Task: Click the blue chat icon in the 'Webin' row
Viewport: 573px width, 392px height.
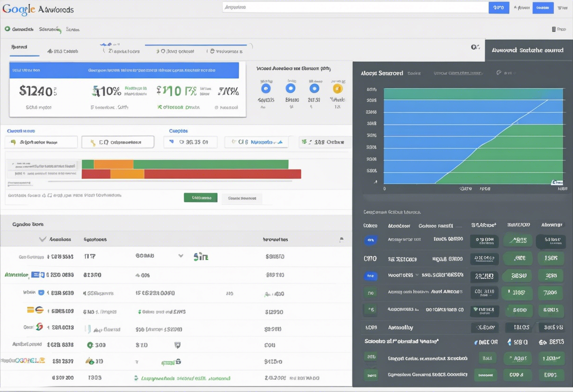Action: click(41, 291)
